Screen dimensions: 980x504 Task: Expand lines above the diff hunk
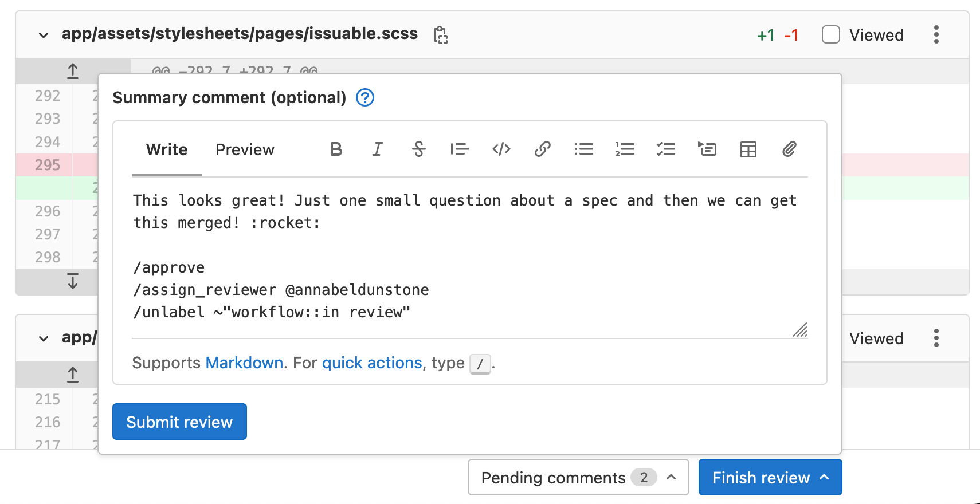pos(72,70)
